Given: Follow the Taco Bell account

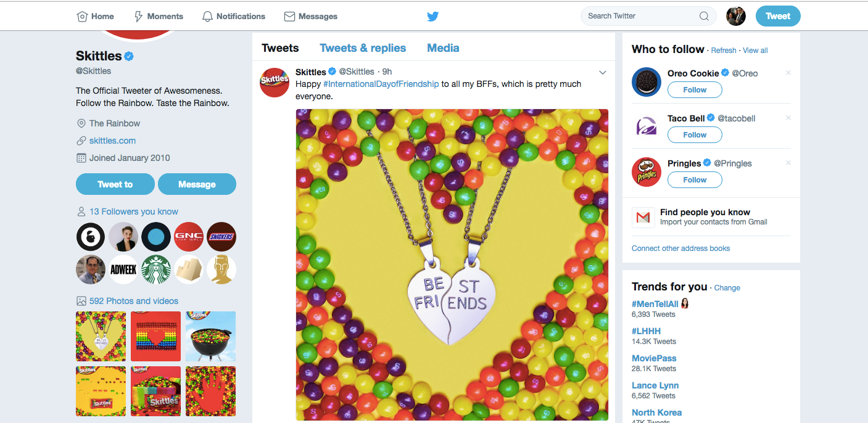Looking at the screenshot, I should click(695, 135).
